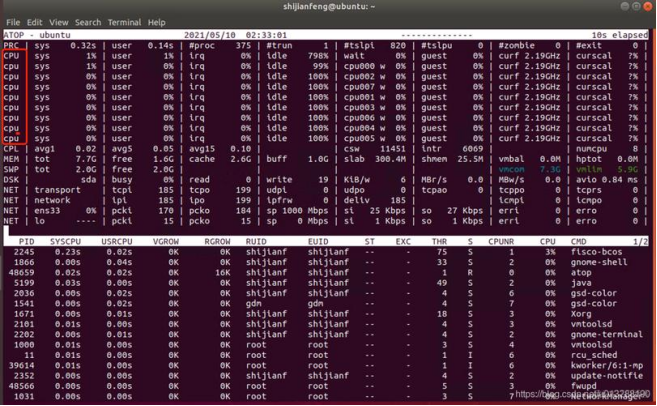Select the rcu_sched process row
The height and width of the screenshot is (406, 657).
326,355
